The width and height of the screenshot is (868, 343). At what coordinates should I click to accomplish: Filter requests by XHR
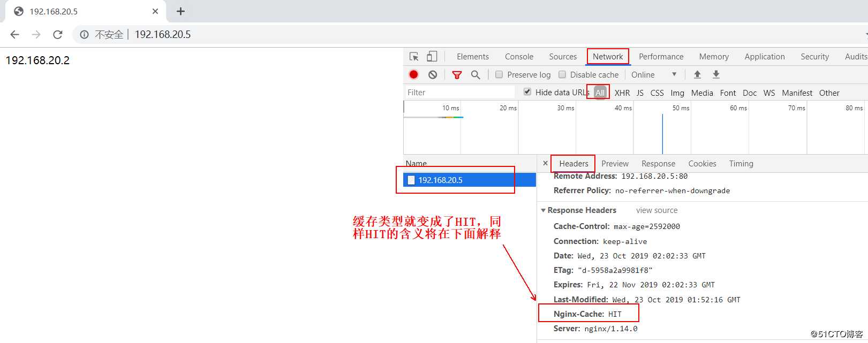click(622, 93)
